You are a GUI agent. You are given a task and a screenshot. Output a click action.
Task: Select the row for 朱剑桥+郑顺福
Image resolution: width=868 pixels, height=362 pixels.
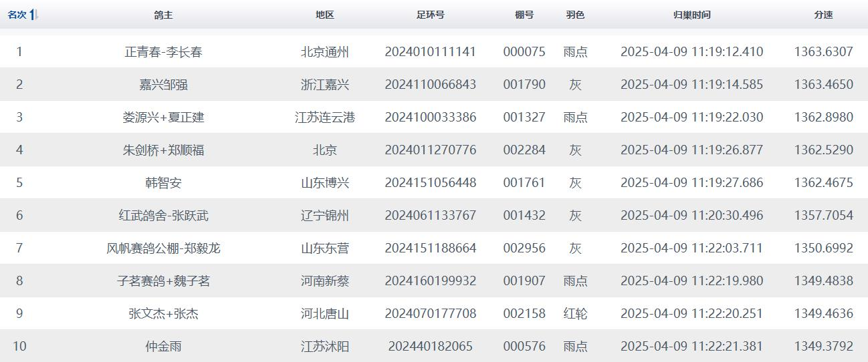tap(163, 150)
